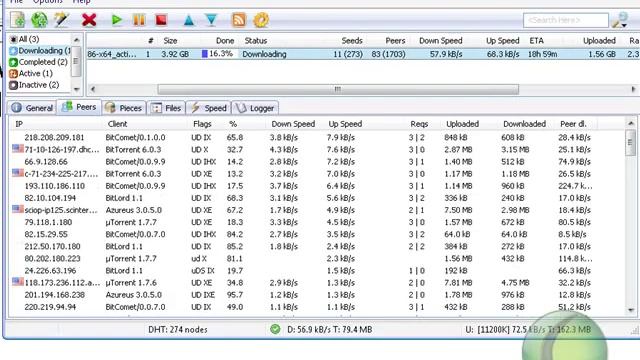Viewport: 640px width, 360px height.
Task: Click US flag next to 118.173.236.112.a peer
Action: click(x=18, y=282)
